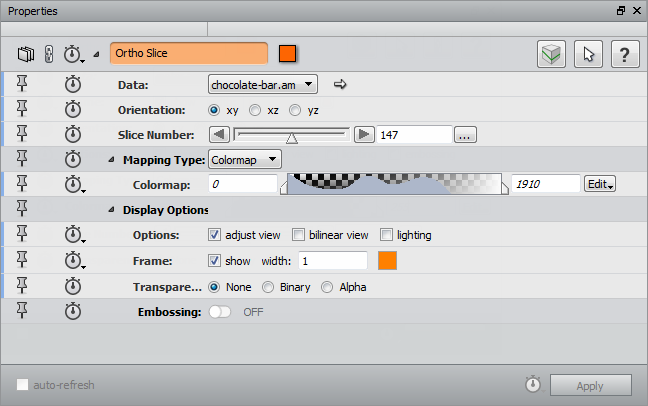
Task: Collapse the Display Options section
Action: (111, 210)
